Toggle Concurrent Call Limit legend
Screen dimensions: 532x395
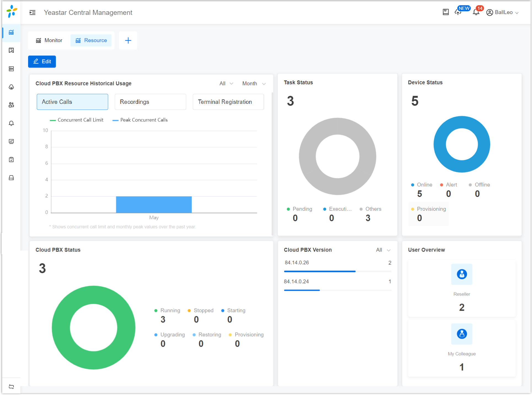[x=77, y=120]
